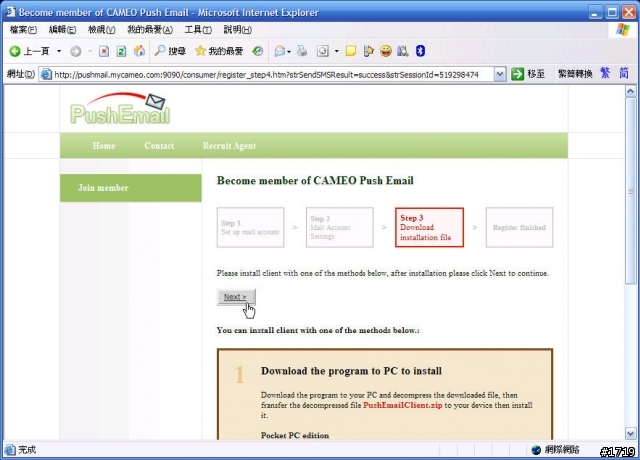Click the green Go arrow button
The height and width of the screenshot is (460, 640).
tap(518, 74)
